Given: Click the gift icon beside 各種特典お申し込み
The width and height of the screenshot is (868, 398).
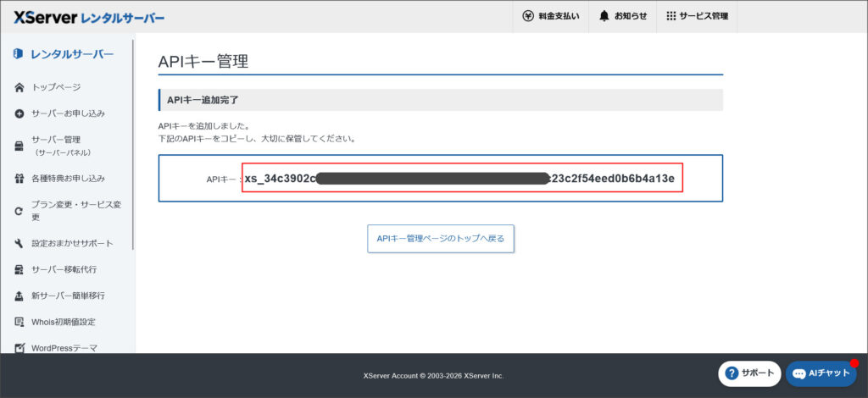Looking at the screenshot, I should pos(19,179).
